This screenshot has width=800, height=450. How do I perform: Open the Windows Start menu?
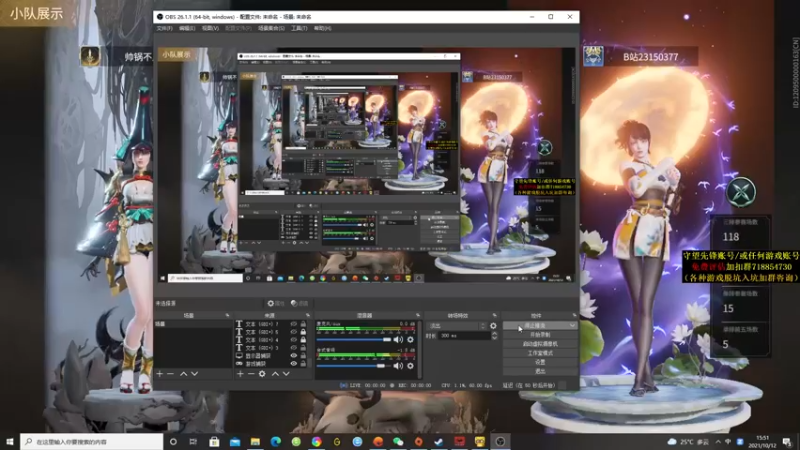[x=10, y=442]
